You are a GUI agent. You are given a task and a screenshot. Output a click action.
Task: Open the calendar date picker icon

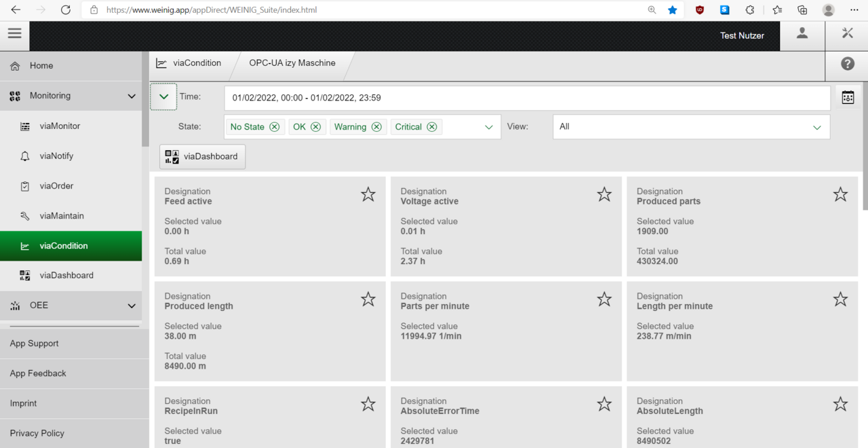click(848, 98)
